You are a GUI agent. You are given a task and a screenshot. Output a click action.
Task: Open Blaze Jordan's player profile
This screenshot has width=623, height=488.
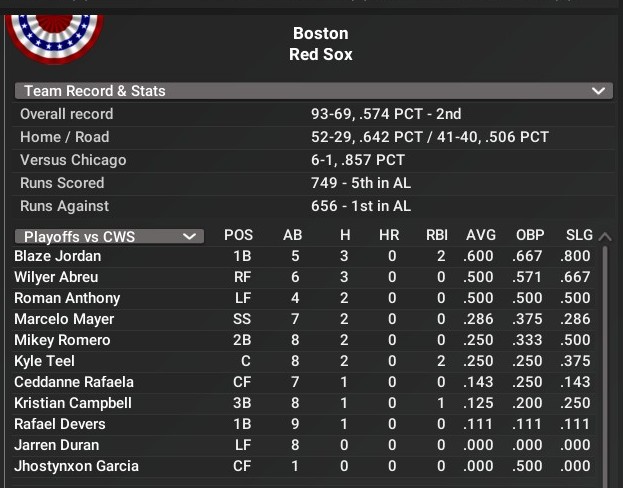(58, 256)
